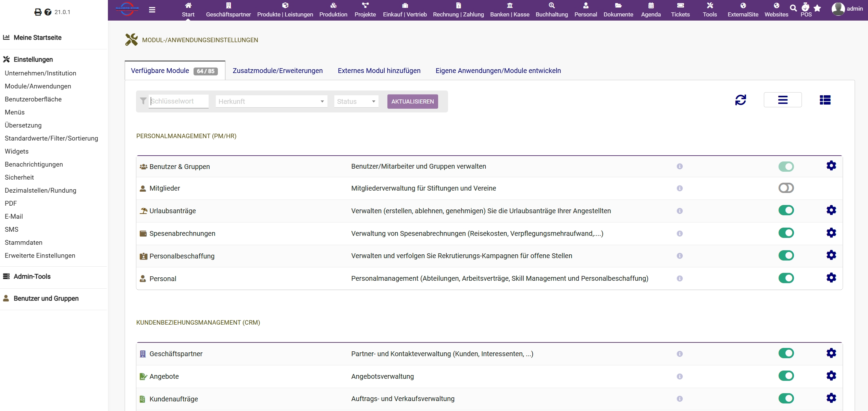Image resolution: width=868 pixels, height=411 pixels.
Task: Enable the Mitglieder module toggle
Action: (786, 188)
